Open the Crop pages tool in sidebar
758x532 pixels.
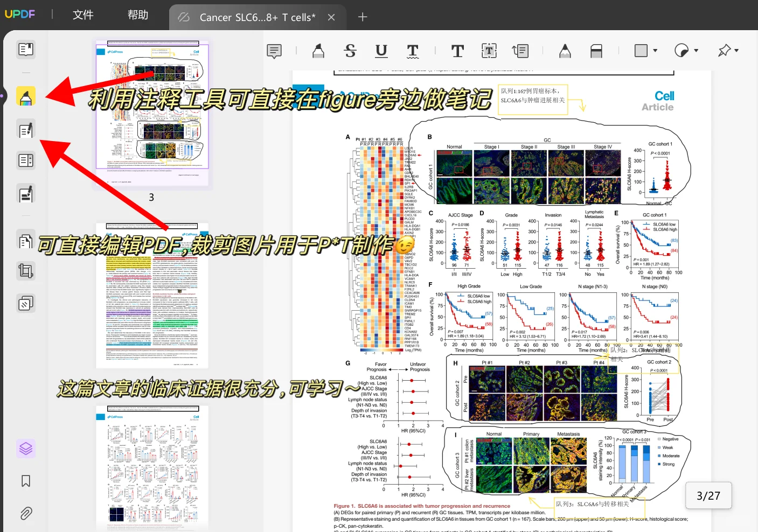[x=26, y=270]
